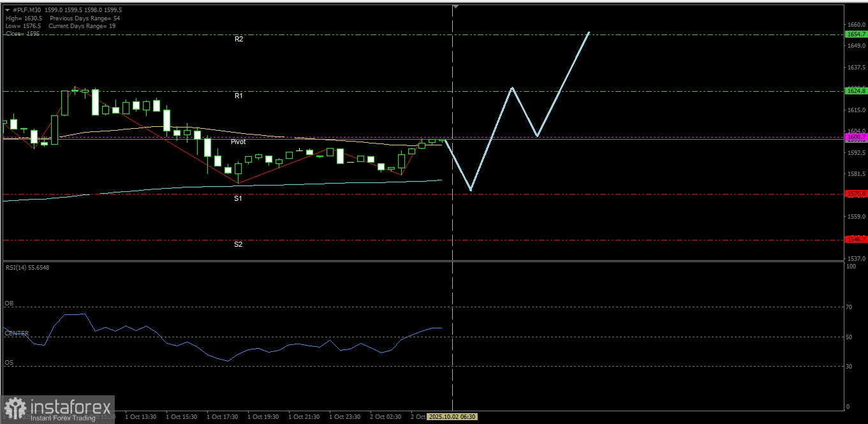Click the InstaForex gear logo icon
868x424 pixels.
coord(15,409)
